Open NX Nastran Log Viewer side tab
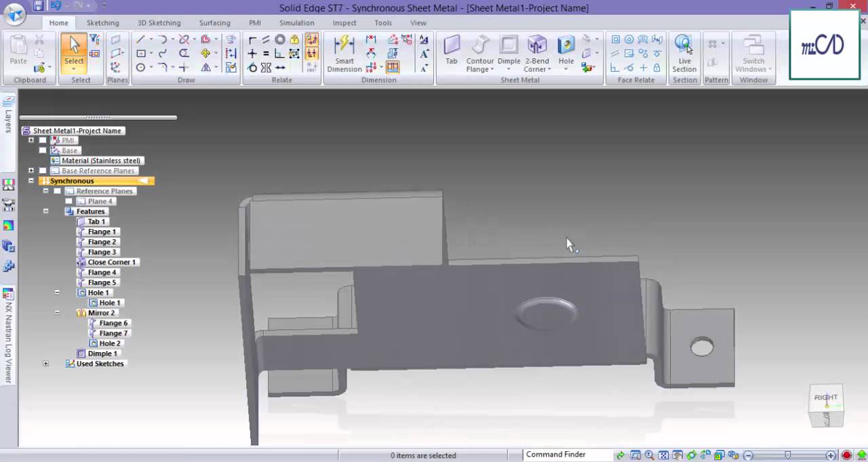The image size is (868, 462). click(x=8, y=335)
